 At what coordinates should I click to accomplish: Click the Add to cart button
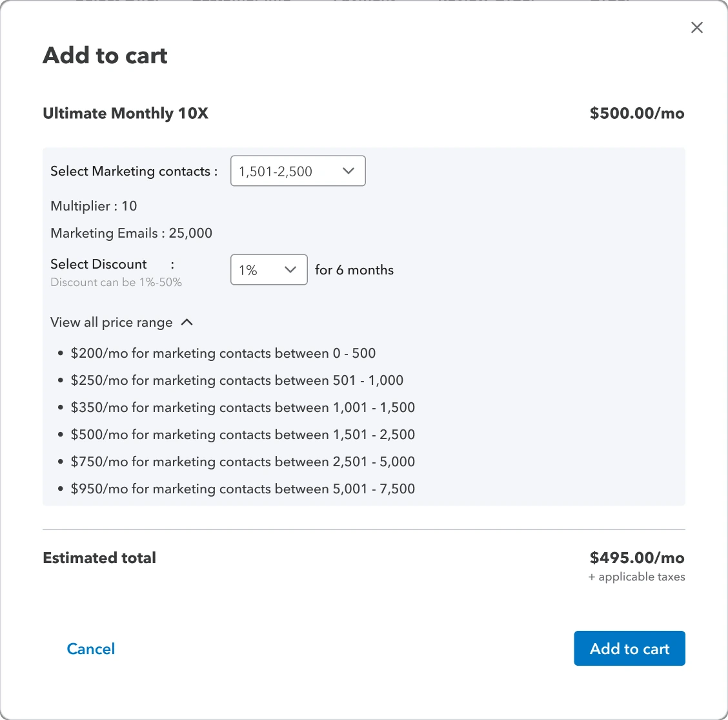(629, 648)
